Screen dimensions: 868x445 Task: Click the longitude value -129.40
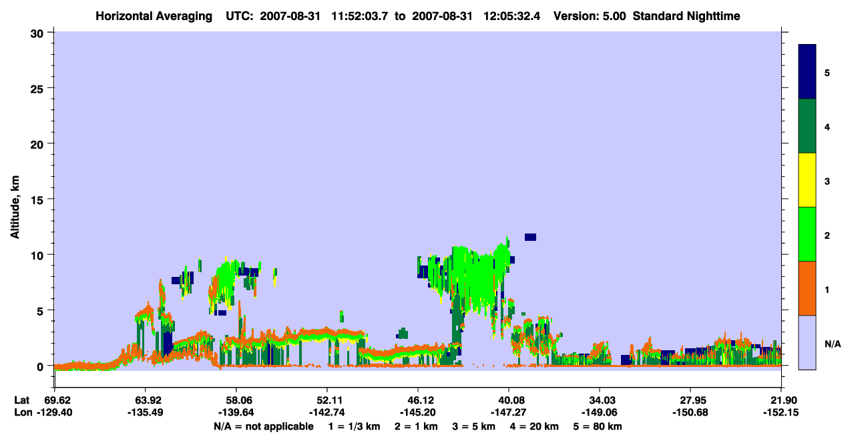(54, 412)
